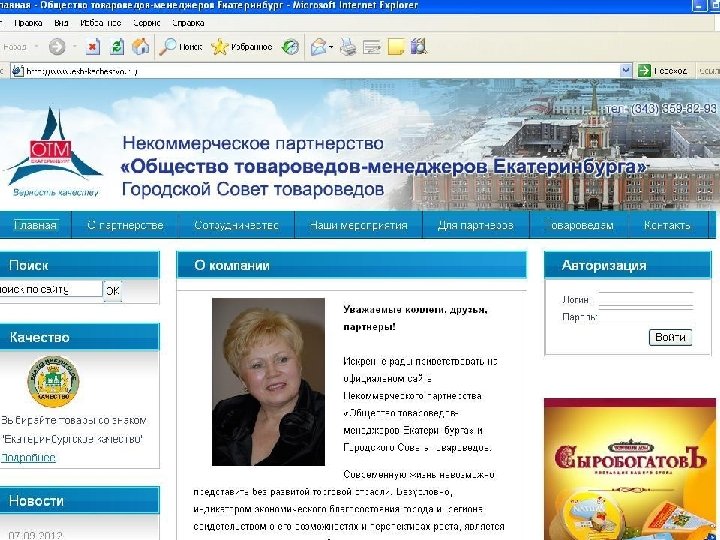Go to Home page icon in toolbar

click(x=141, y=46)
